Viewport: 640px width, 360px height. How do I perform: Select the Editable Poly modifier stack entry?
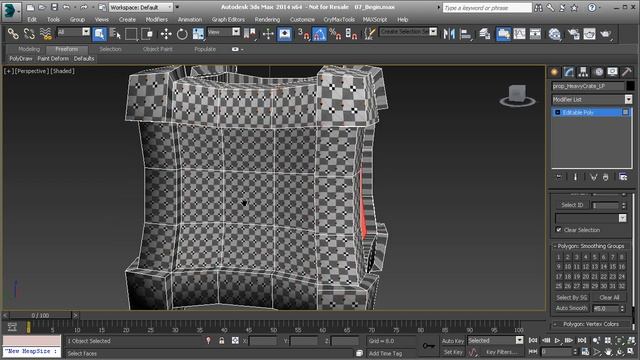591,112
